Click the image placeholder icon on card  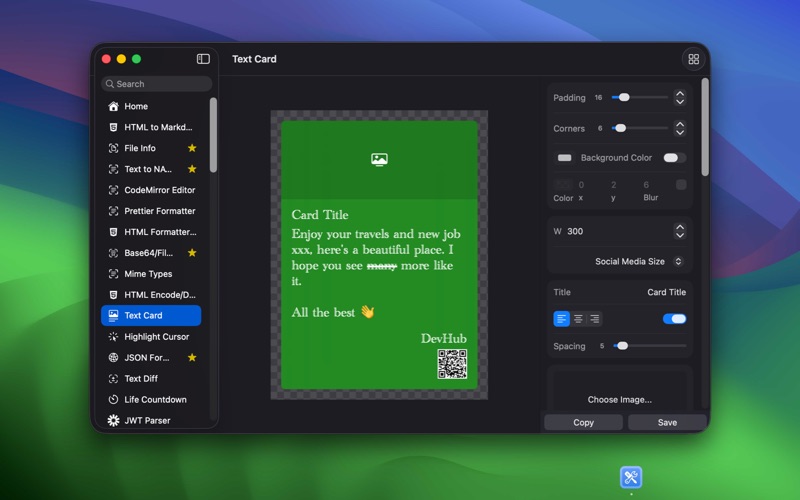(x=379, y=159)
